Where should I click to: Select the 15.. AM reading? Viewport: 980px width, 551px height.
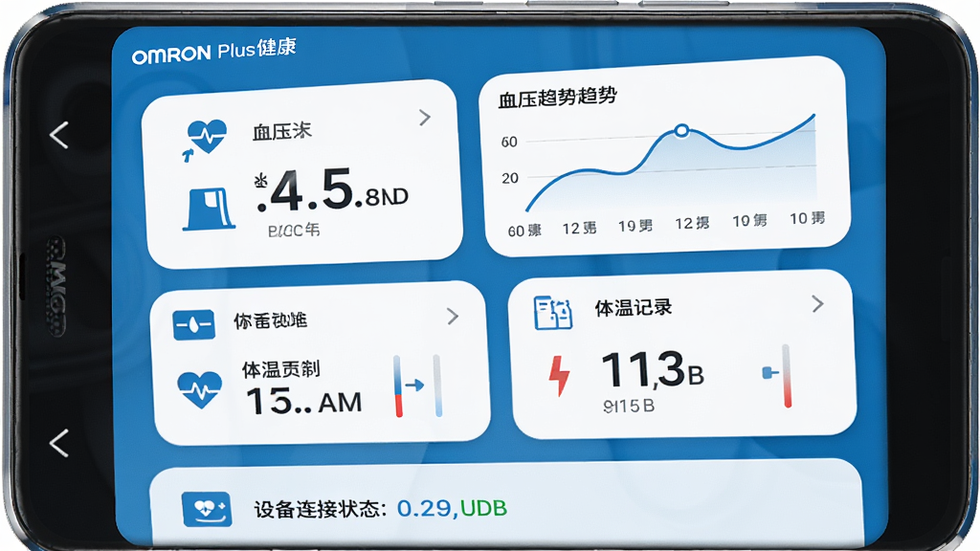(x=304, y=402)
